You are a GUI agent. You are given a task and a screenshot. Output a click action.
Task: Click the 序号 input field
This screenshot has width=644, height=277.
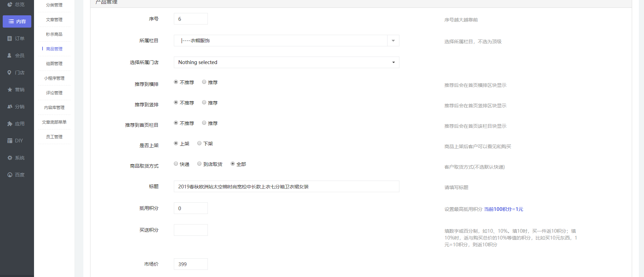[x=191, y=19]
